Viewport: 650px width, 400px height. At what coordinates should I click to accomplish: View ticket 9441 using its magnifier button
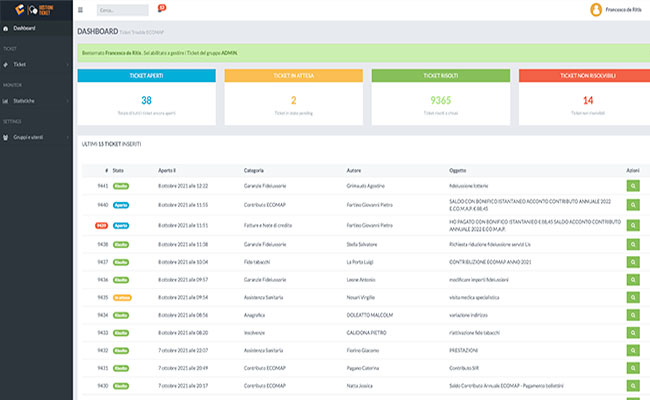[633, 186]
